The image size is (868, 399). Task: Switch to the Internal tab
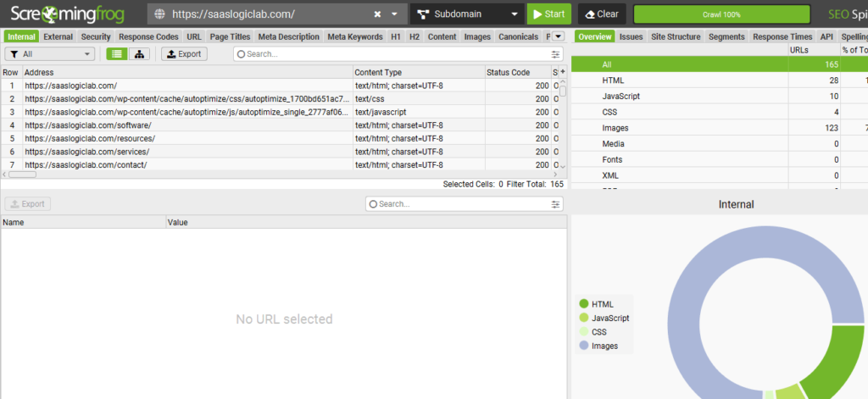pos(21,36)
